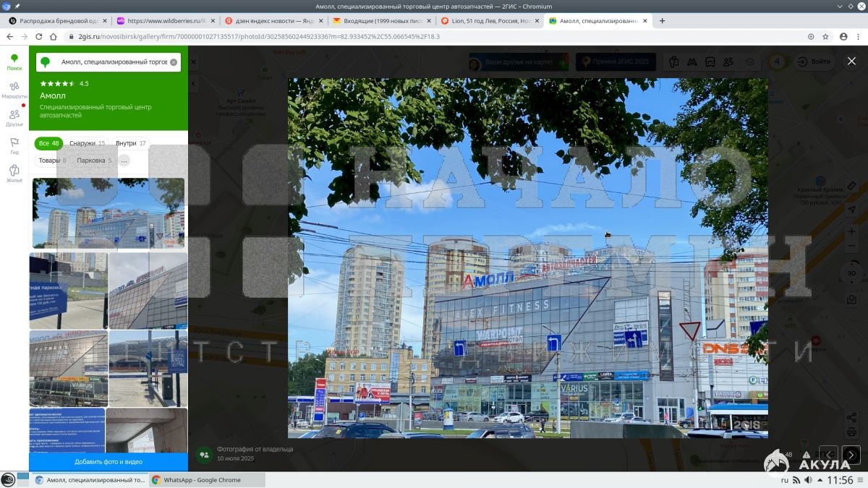
Task: Toggle the friends-on-map layer icon
Action: 728,62
